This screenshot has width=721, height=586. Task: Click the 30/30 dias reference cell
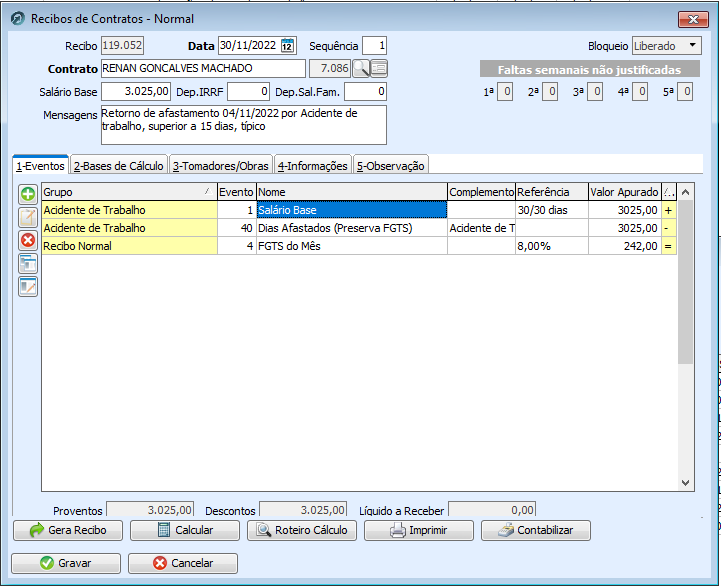click(552, 210)
